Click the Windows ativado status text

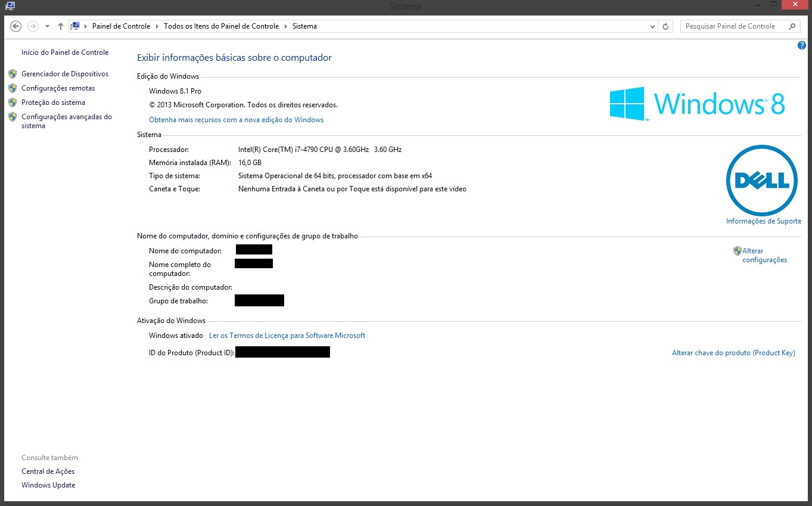tap(176, 336)
